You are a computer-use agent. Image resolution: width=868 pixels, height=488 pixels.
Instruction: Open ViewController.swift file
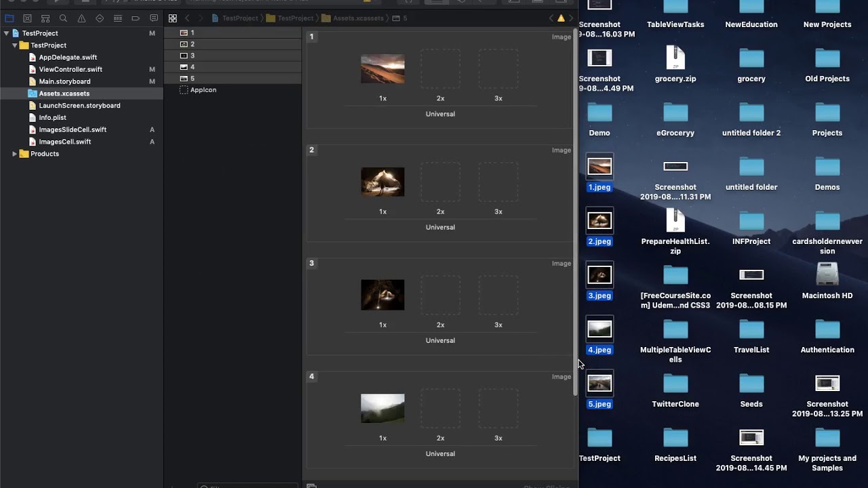point(71,69)
